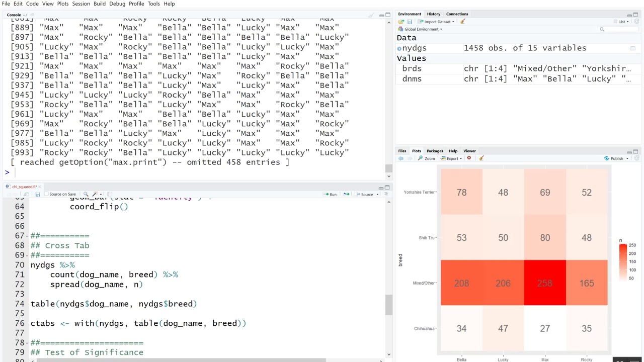Screen dimensions: 644x362
Task: Click the Zoom button in Plots
Action: pyautogui.click(x=426, y=158)
